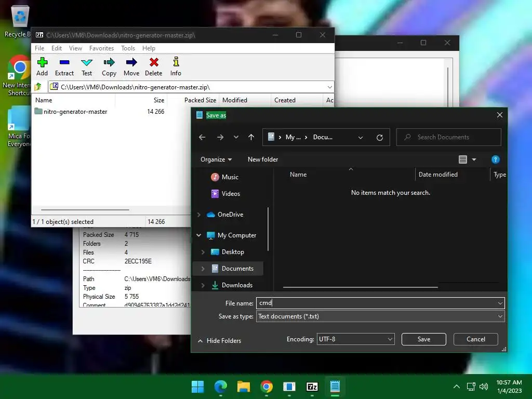The image size is (532, 399).
Task: Click the volume icon in system tray
Action: tap(484, 387)
